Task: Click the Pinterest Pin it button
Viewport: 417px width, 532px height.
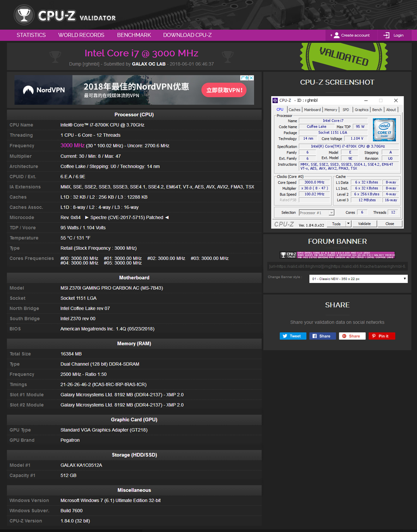Action: pyautogui.click(x=382, y=336)
